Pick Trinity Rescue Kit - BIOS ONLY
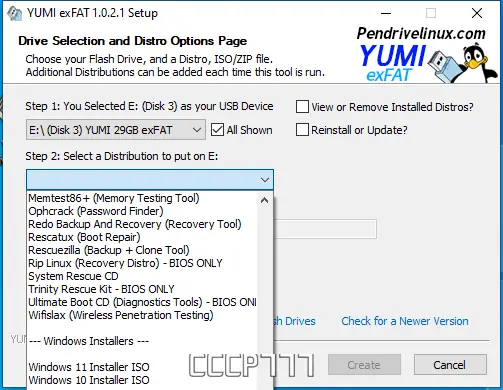The width and height of the screenshot is (503, 390). pyautogui.click(x=142, y=289)
